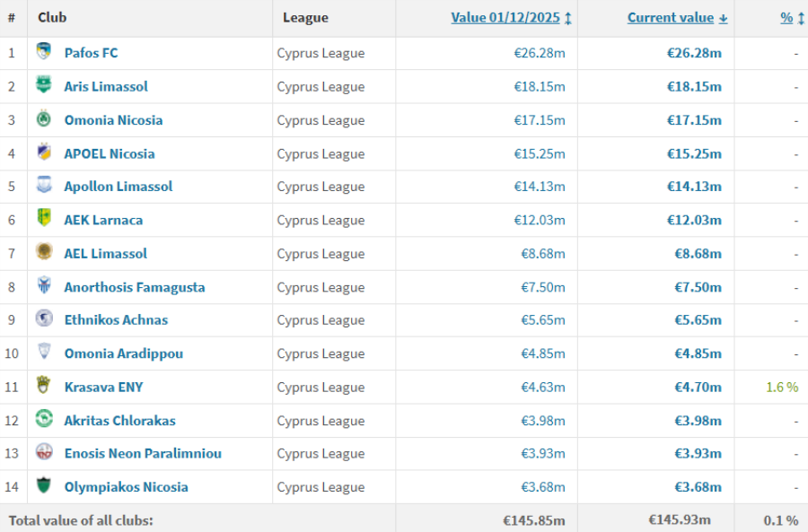Click the Anorthosis Famagusta club crest icon

44,286
